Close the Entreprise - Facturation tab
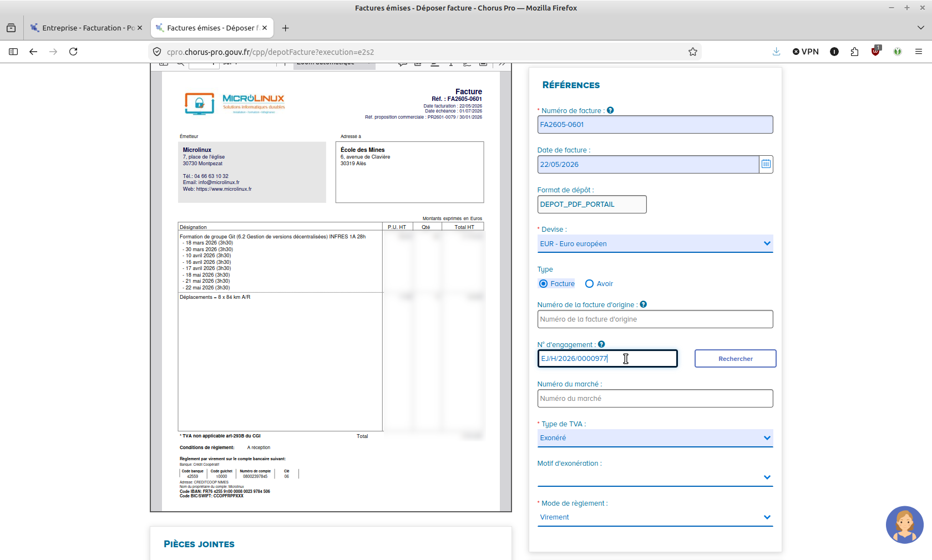The width and height of the screenshot is (932, 560). tap(140, 28)
